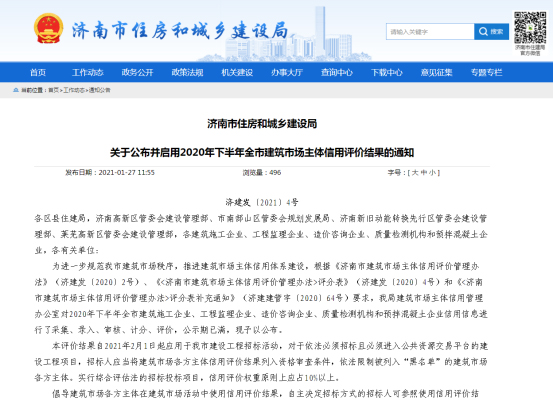This screenshot has width=553, height=402.
Task: Click the home icon in breadcrumb
Action: (16, 90)
